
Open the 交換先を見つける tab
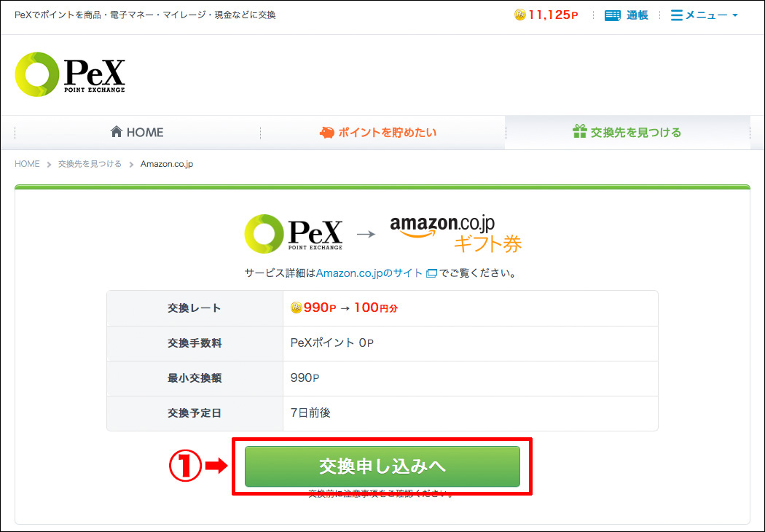click(628, 132)
